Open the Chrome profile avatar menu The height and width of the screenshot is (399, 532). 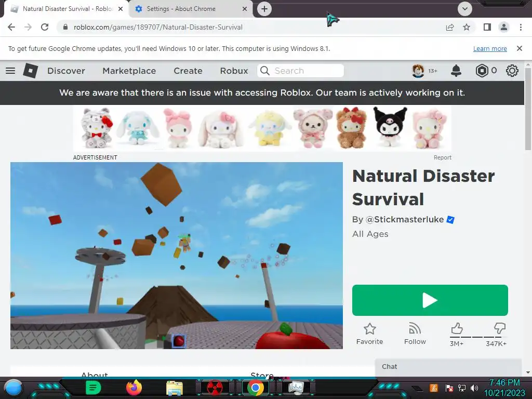coord(504,27)
